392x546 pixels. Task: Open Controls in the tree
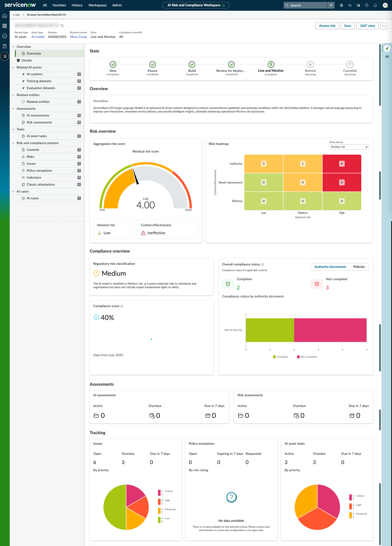(x=49, y=150)
